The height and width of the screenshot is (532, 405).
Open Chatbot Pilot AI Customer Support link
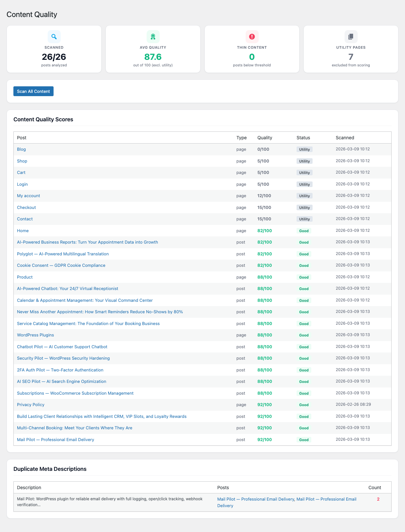coord(62,347)
